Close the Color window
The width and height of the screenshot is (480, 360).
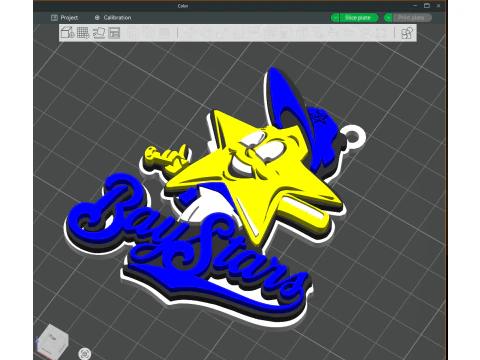(439, 6)
